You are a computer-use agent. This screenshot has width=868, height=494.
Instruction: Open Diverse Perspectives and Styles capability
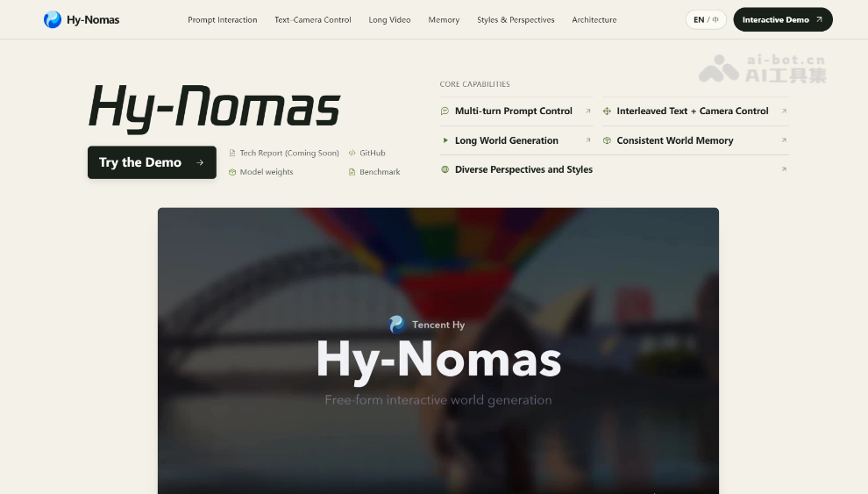(615, 169)
